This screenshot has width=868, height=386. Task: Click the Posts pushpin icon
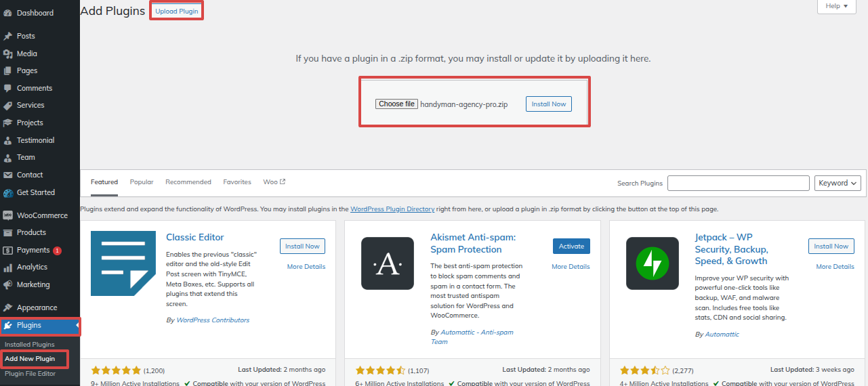[x=7, y=36]
